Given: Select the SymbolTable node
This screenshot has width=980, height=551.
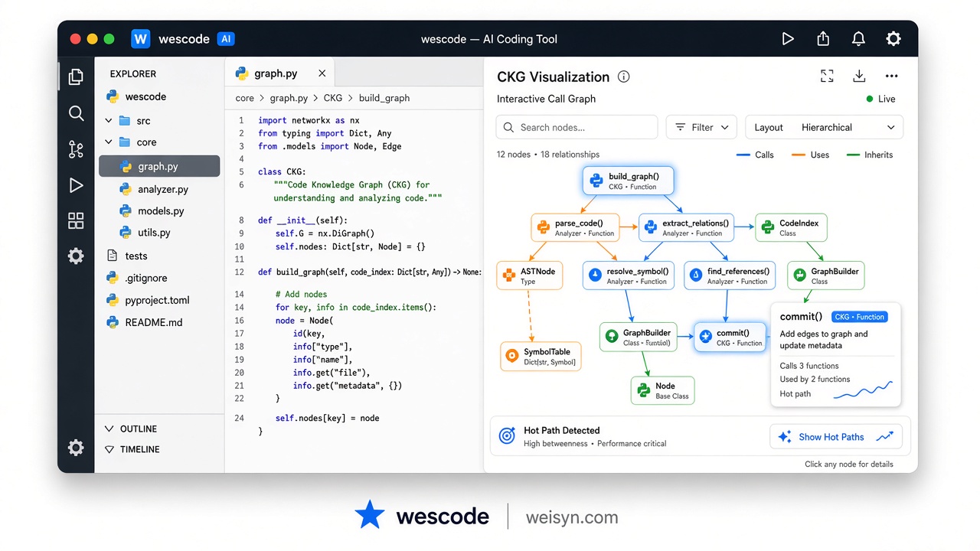Looking at the screenshot, I should tap(541, 356).
